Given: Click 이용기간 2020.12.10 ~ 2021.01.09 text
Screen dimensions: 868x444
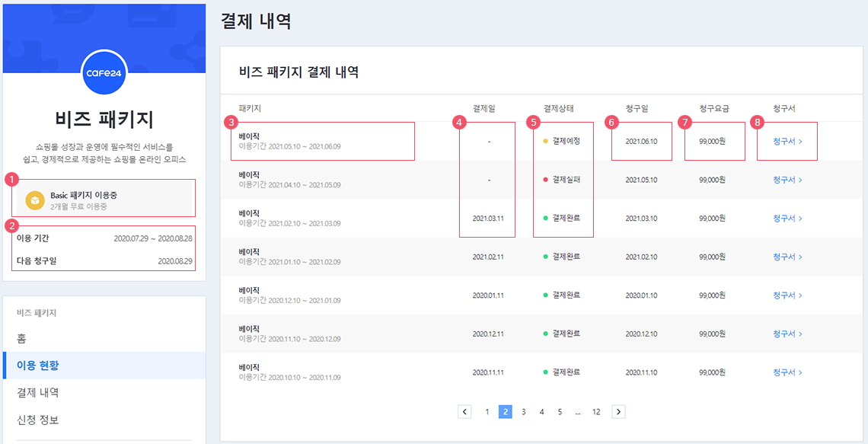Looking at the screenshot, I should tap(289, 301).
